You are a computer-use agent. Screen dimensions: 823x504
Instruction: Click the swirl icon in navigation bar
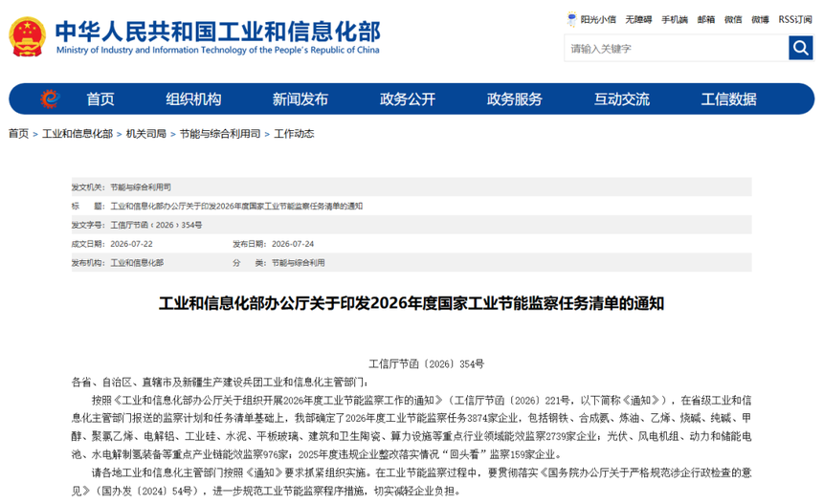coord(51,99)
